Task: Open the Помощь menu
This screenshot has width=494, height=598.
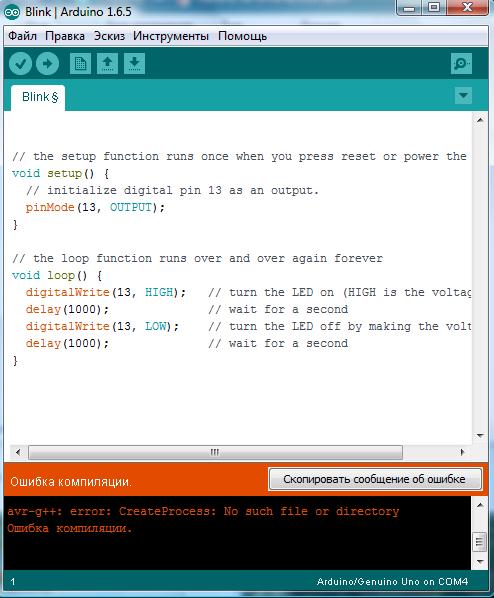Action: [x=243, y=36]
